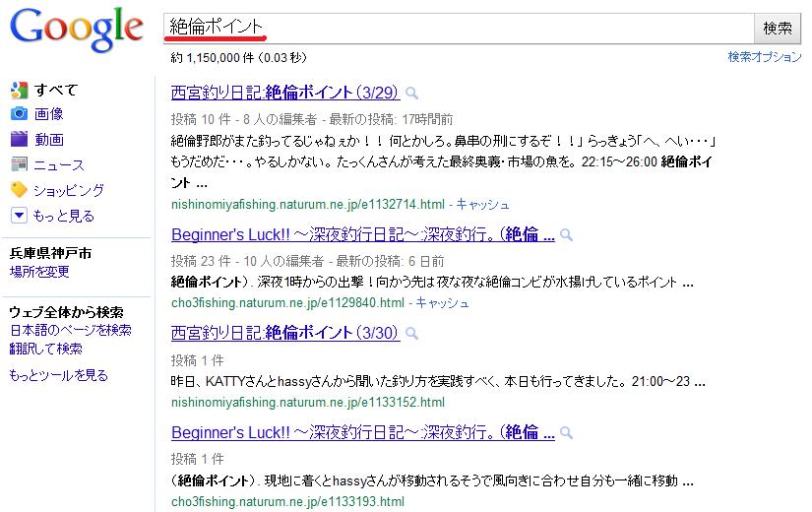
Task: Click URL cho3fishing.naturum.ne.jp/e1133193.html
Action: click(288, 501)
